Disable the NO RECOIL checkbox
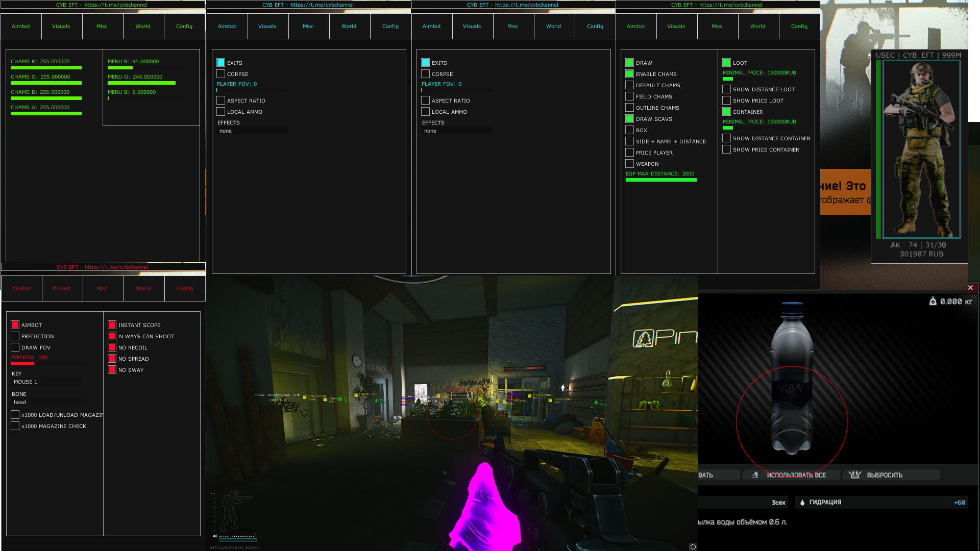The image size is (980, 551). [112, 347]
